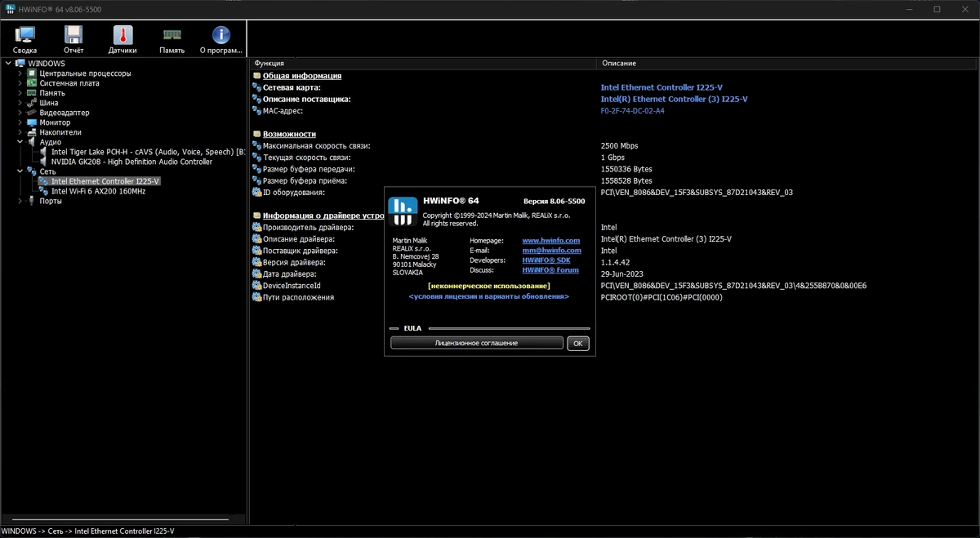The image size is (980, 538).
Task: Click the 1 Gbps current speed value
Action: (612, 158)
